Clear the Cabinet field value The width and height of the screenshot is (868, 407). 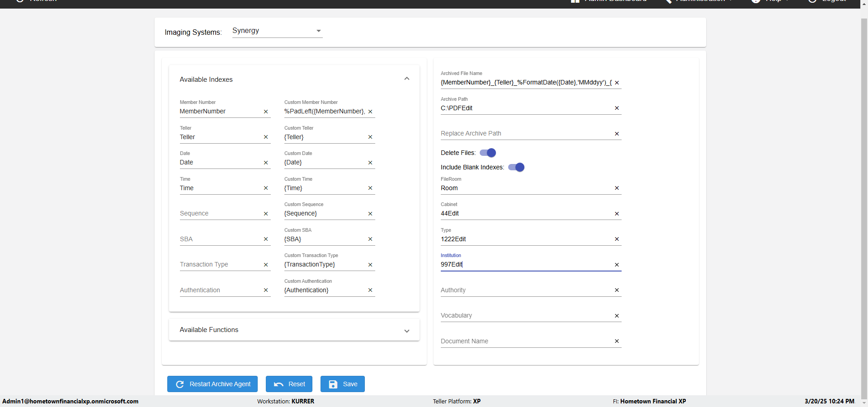(617, 214)
